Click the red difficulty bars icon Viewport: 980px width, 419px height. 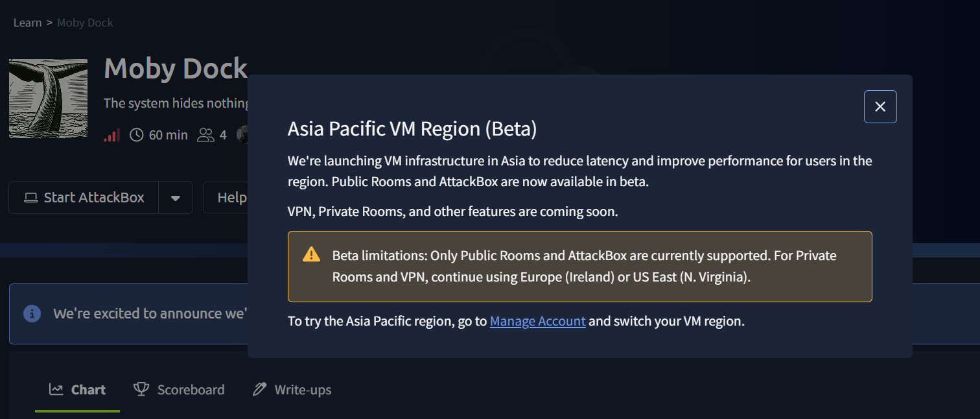112,135
